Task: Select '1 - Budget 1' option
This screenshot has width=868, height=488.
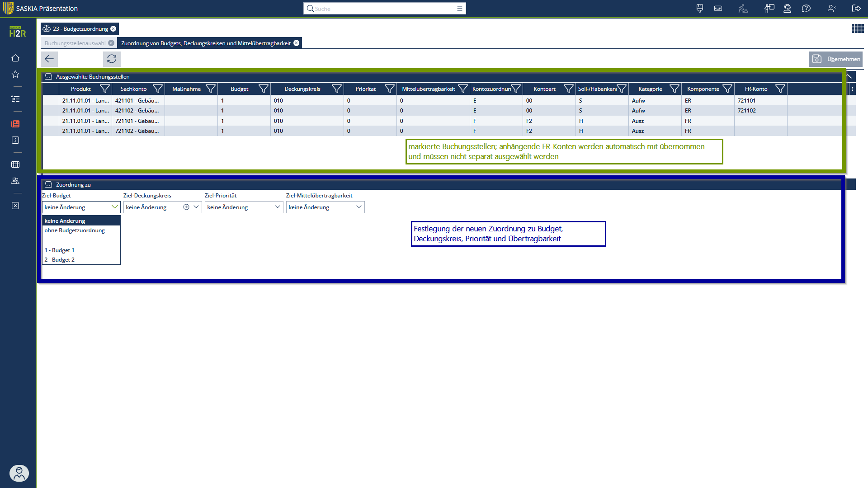Action: [60, 250]
